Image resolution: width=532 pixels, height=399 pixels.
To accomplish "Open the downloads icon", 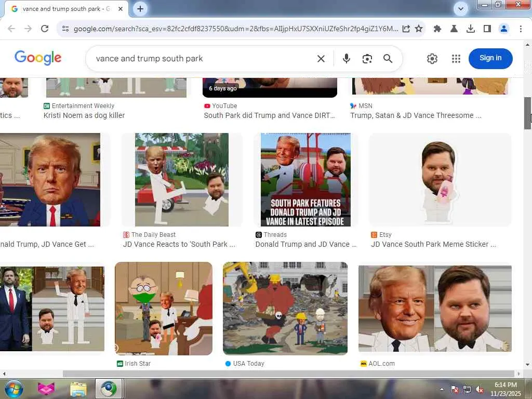I will coord(471,29).
